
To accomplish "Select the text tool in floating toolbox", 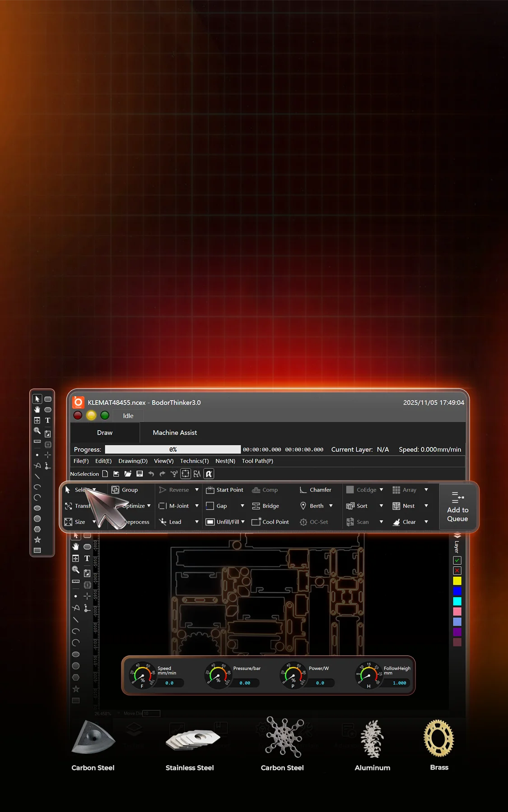I will pos(47,420).
